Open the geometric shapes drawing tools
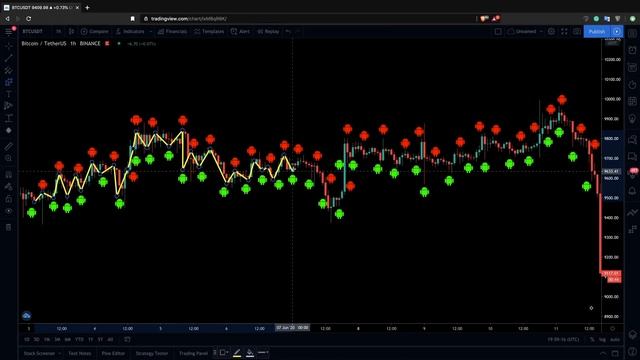 (9, 82)
